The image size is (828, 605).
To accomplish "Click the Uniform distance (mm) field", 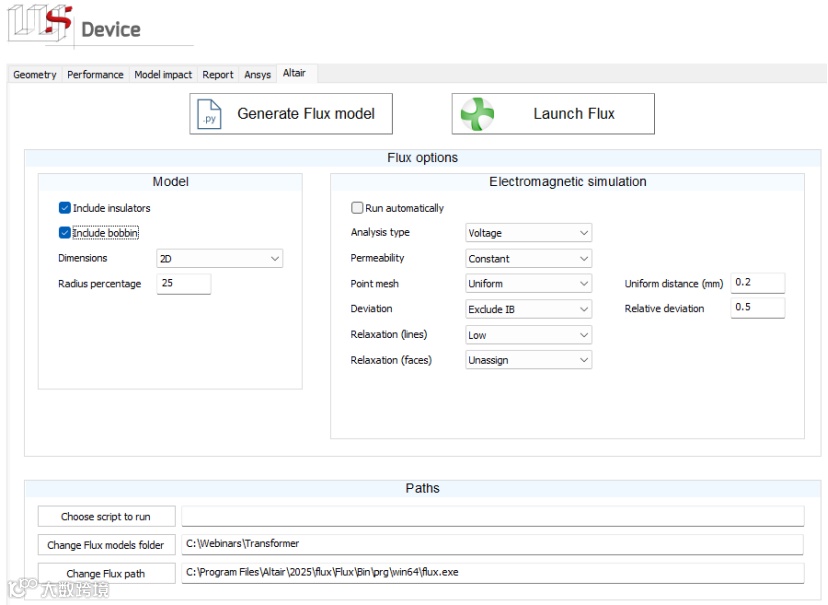I will (x=757, y=283).
